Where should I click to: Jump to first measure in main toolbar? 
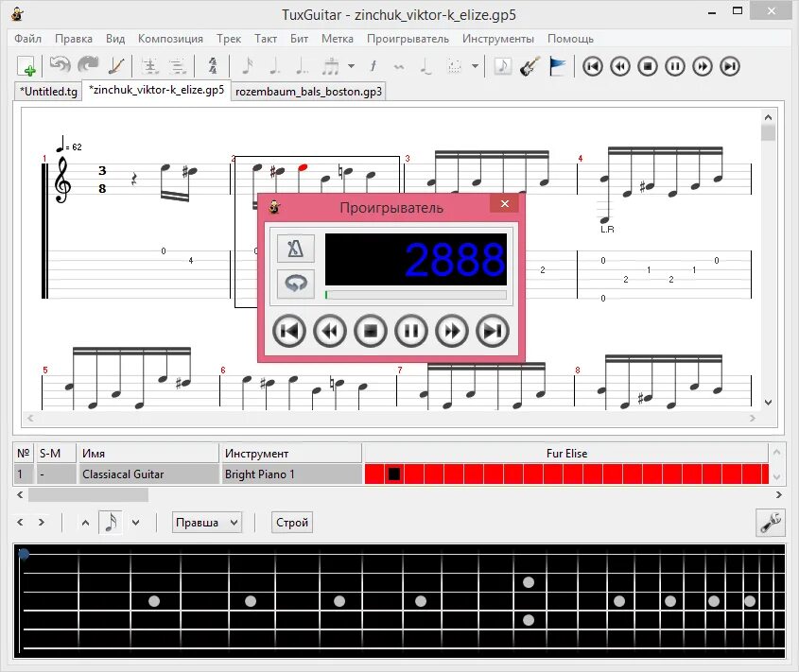(x=592, y=66)
